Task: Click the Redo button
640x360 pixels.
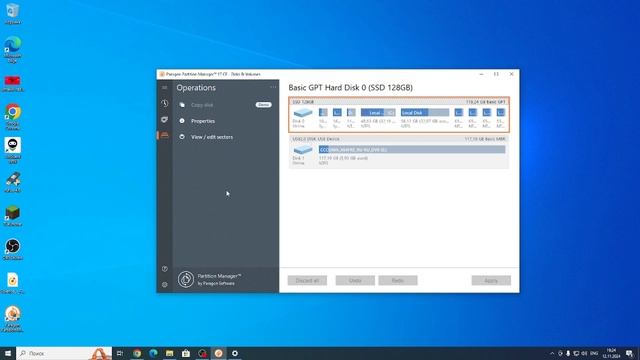Action: 398,280
